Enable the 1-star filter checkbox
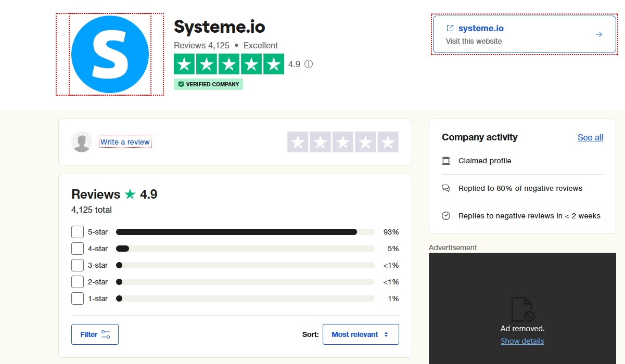The width and height of the screenshot is (625, 364). (78, 298)
